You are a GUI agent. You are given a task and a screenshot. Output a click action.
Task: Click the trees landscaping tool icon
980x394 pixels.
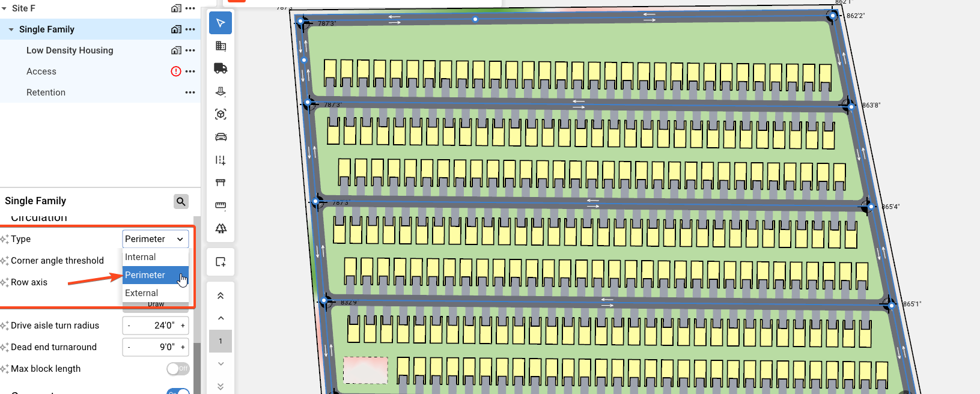221,228
